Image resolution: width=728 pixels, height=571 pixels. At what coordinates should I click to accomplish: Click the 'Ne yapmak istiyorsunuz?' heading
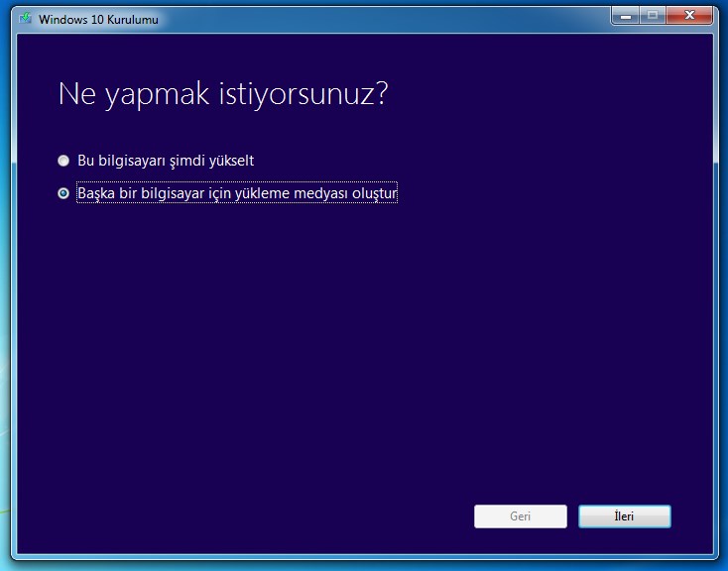coord(222,95)
